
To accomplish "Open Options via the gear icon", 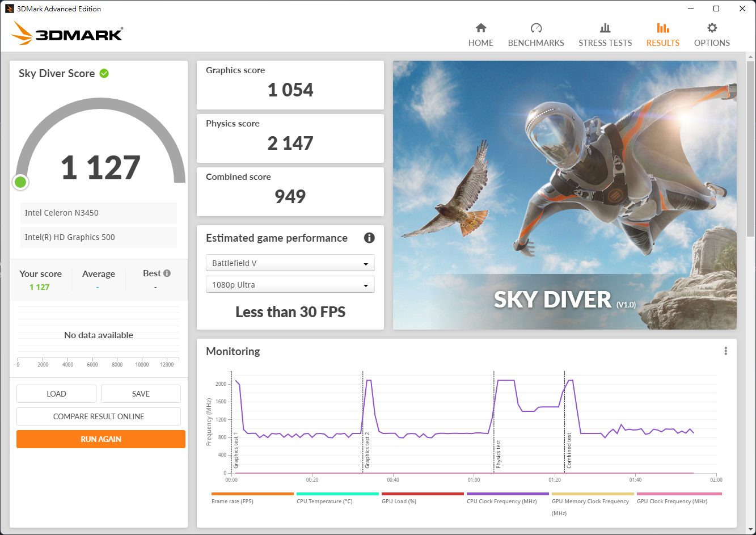I will point(712,28).
